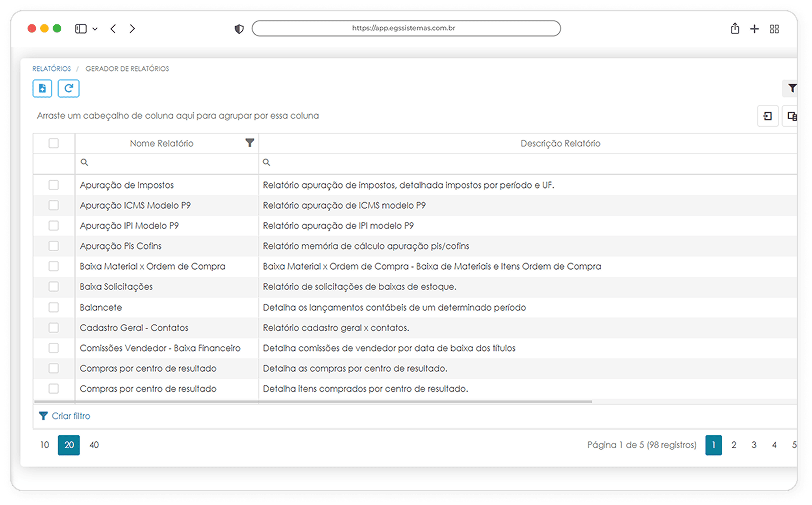Click the Nome Relatório search magnifier

(x=84, y=162)
